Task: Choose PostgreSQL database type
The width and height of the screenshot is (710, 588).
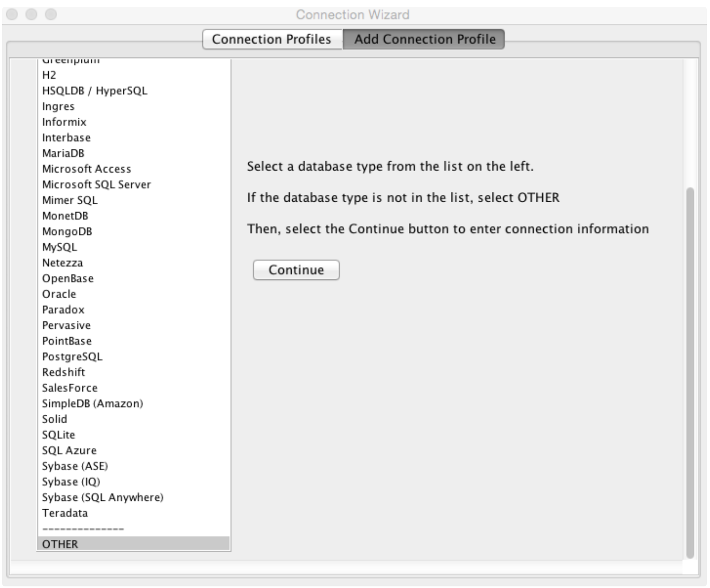Action: [72, 357]
